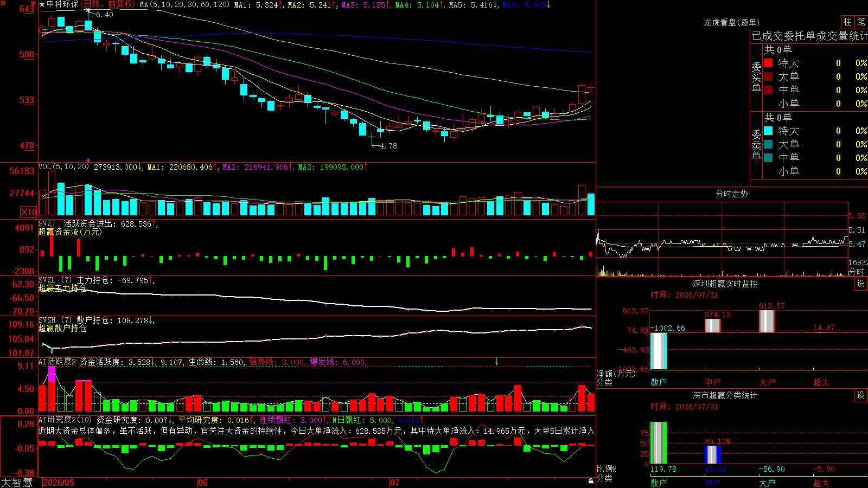
Task: Click the SVZJ indicator label
Action: [47, 223]
